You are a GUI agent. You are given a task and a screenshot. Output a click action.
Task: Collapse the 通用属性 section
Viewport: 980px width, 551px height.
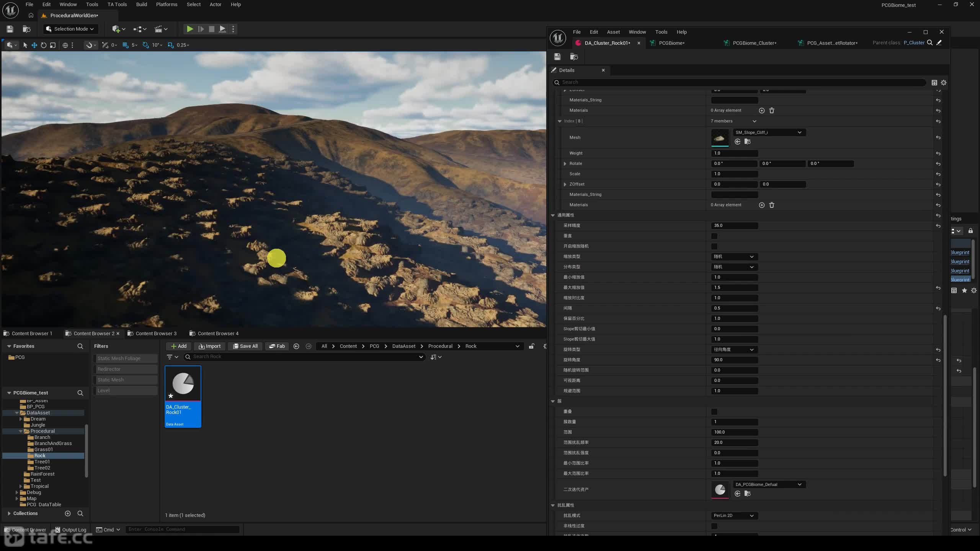coord(553,215)
